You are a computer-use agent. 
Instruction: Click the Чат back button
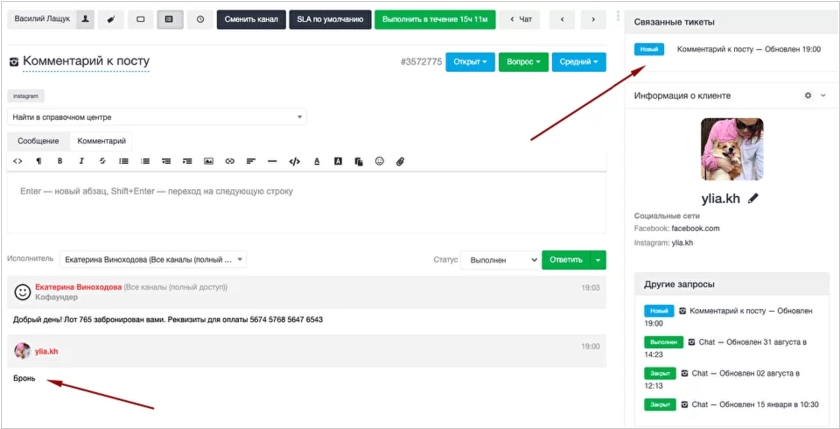click(x=520, y=19)
